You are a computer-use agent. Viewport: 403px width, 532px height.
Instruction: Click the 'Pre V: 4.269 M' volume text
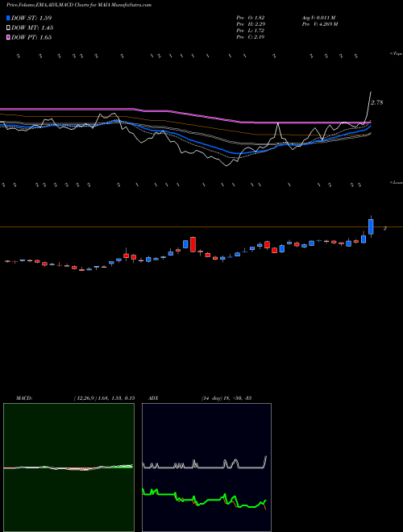[319, 24]
